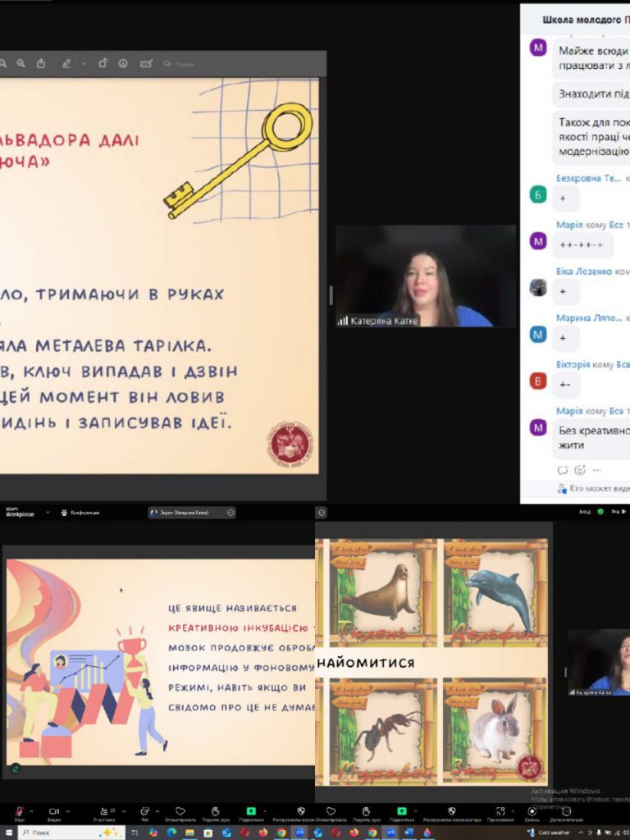
Task: Open File Explorer from the taskbar
Action: 189,833
